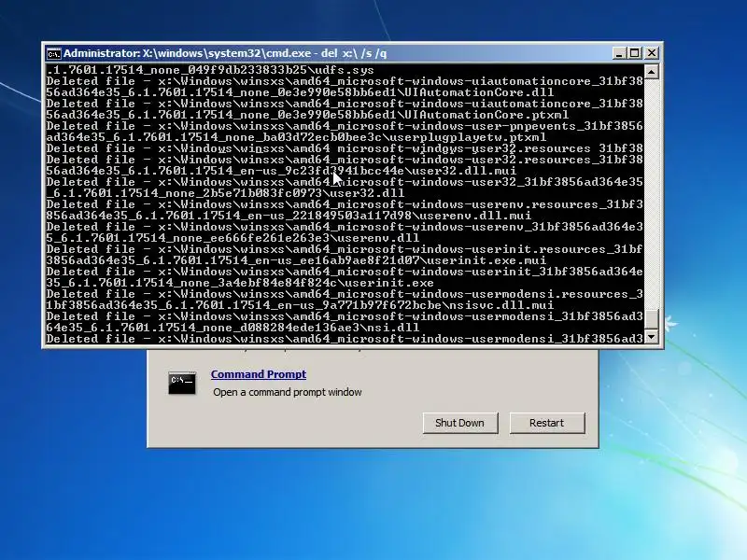Click the console line ending '\userinit.exe'
Image resolution: width=747 pixels, height=560 pixels.
(x=240, y=283)
